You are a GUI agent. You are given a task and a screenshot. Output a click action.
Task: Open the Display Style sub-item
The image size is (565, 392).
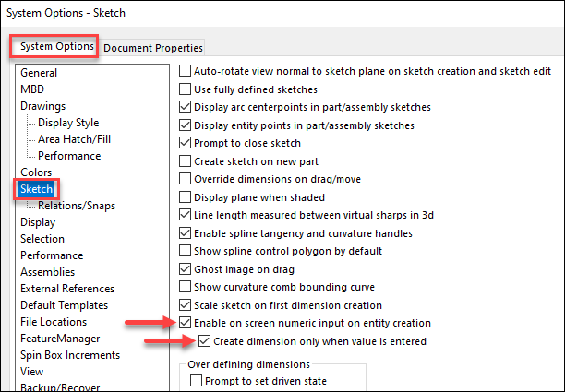point(68,123)
